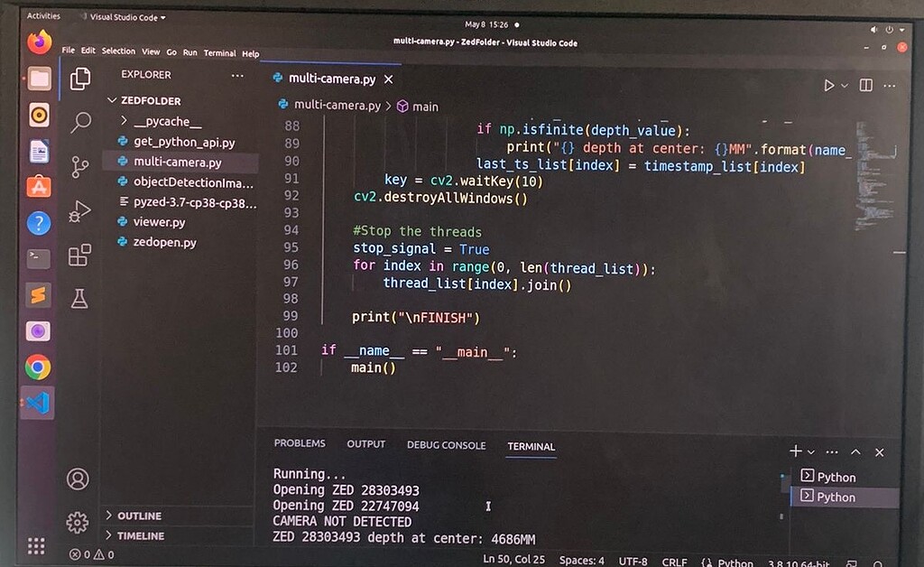Image resolution: width=924 pixels, height=567 pixels.
Task: Open the Extensions view
Action: [80, 256]
